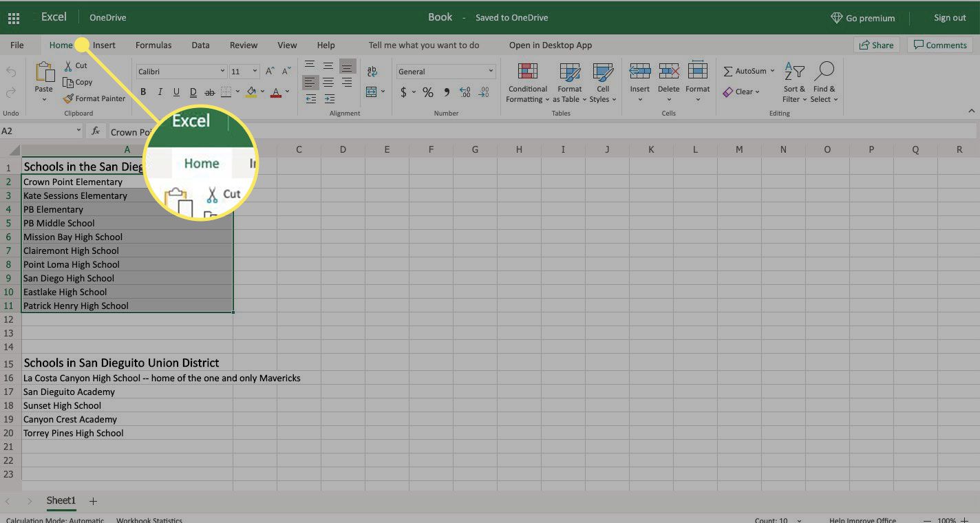The height and width of the screenshot is (523, 980).
Task: Switch to the Insert tab
Action: tap(104, 45)
